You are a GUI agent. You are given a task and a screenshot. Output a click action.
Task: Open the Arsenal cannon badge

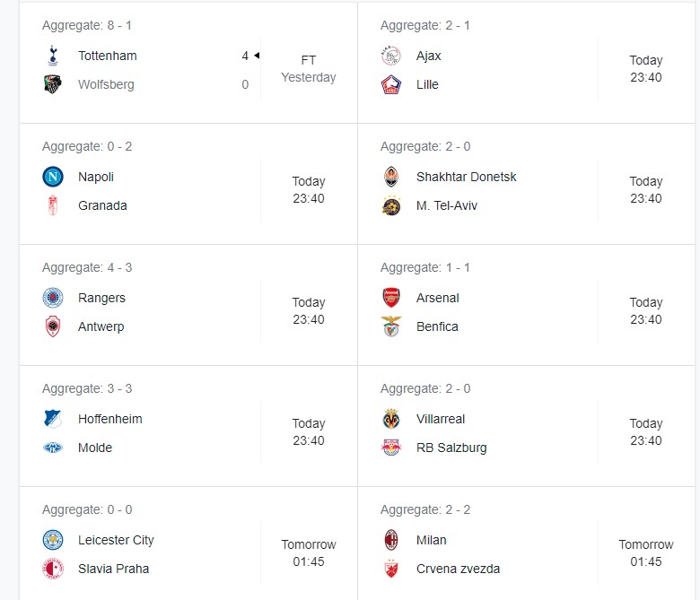(391, 298)
